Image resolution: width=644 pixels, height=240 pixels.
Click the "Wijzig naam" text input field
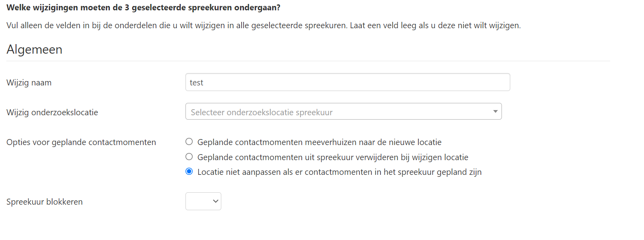pyautogui.click(x=347, y=82)
